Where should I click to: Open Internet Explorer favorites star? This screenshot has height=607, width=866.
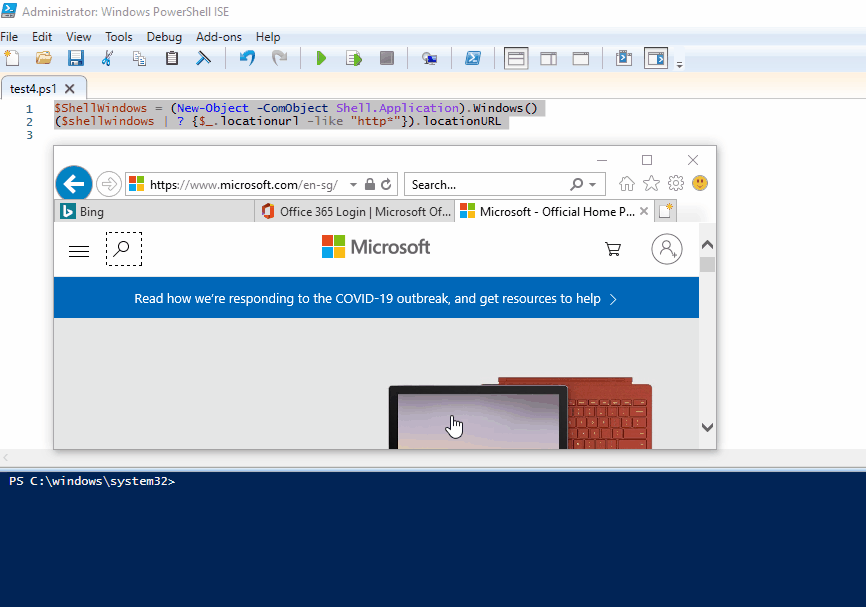651,183
